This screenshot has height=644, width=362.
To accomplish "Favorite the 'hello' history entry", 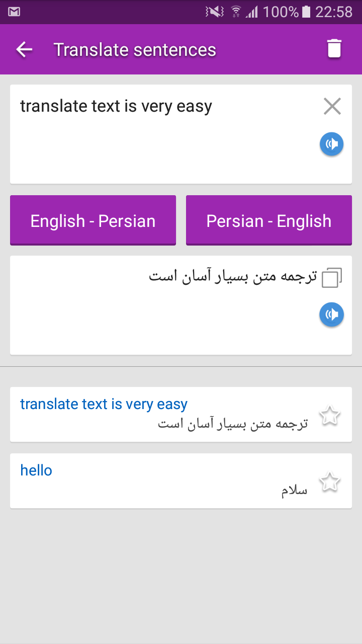I will (x=330, y=481).
